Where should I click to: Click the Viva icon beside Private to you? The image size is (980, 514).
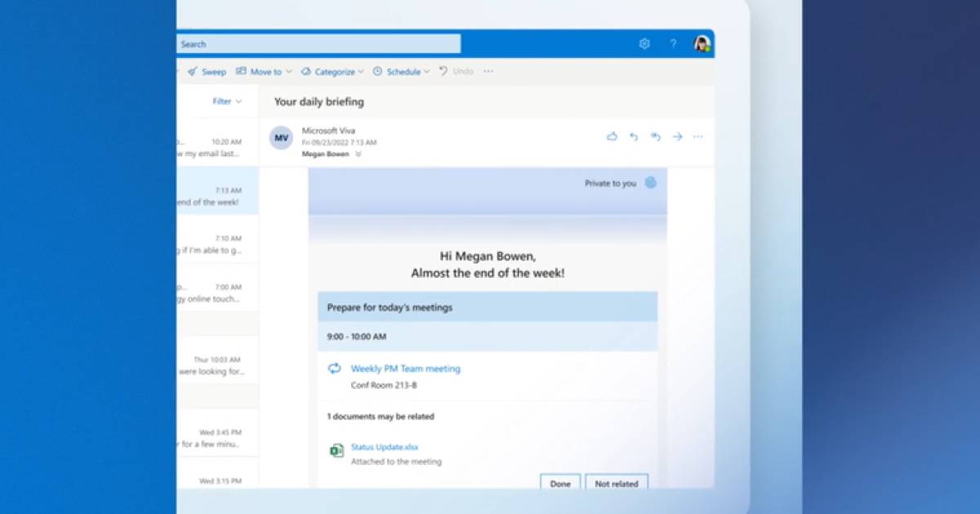(x=650, y=183)
